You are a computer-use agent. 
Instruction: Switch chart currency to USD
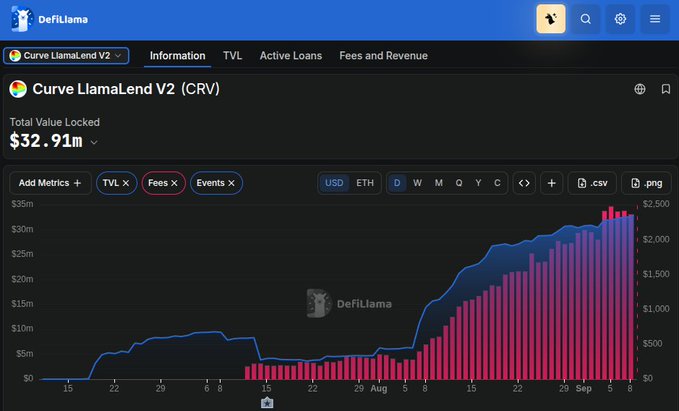(334, 183)
